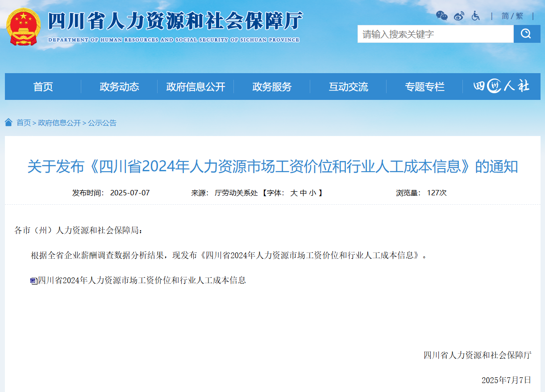This screenshot has height=392, width=545.
Task: Open the 政府信息公开 menu
Action: coord(196,87)
